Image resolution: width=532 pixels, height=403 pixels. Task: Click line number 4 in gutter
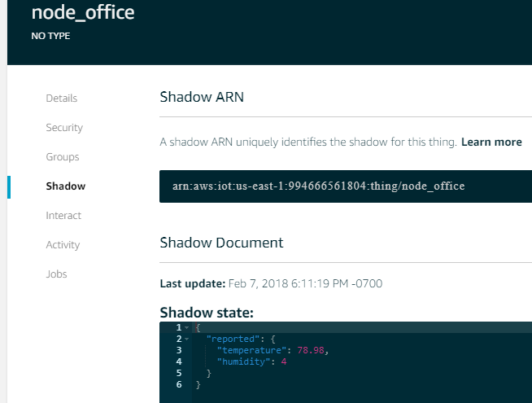179,361
